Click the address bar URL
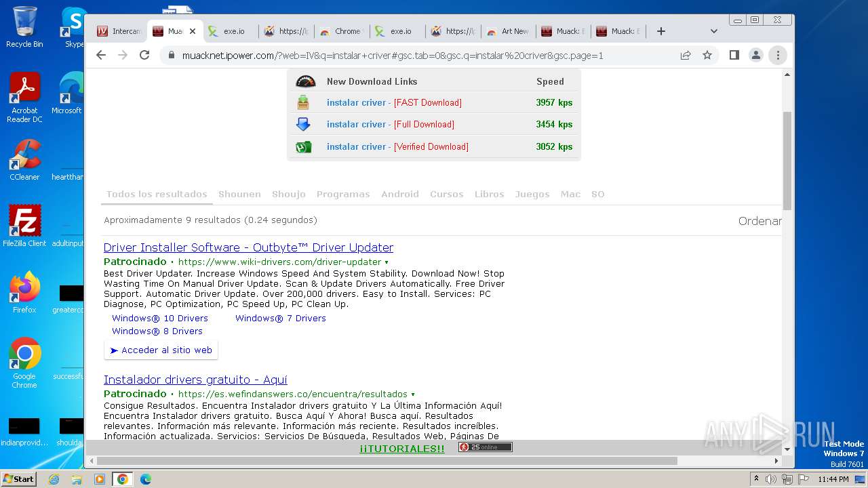868x488 pixels. tap(393, 56)
